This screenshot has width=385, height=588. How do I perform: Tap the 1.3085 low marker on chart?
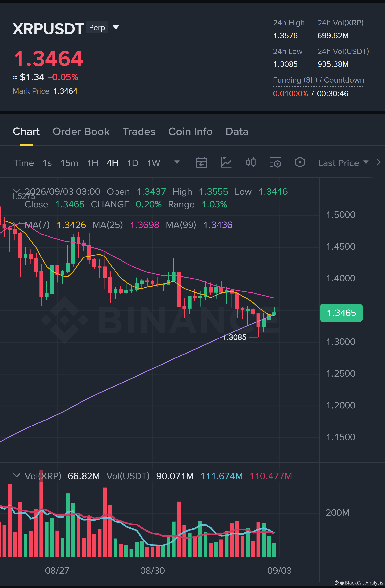(x=234, y=337)
